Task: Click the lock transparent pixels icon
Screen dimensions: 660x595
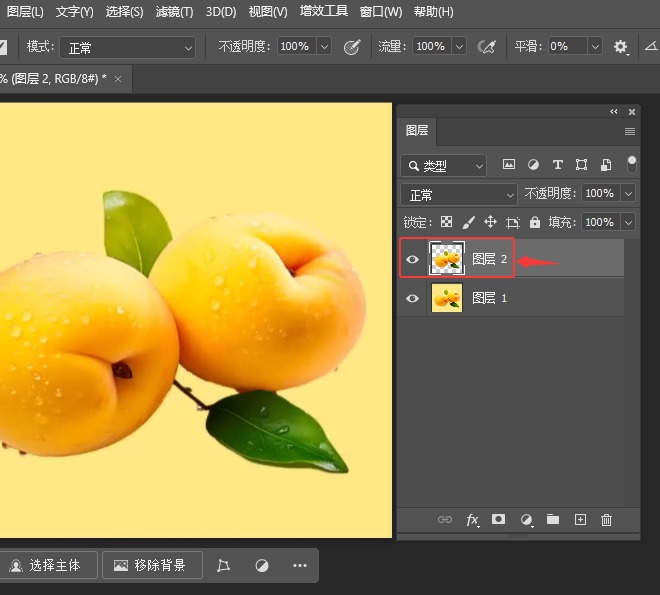Action: point(447,222)
